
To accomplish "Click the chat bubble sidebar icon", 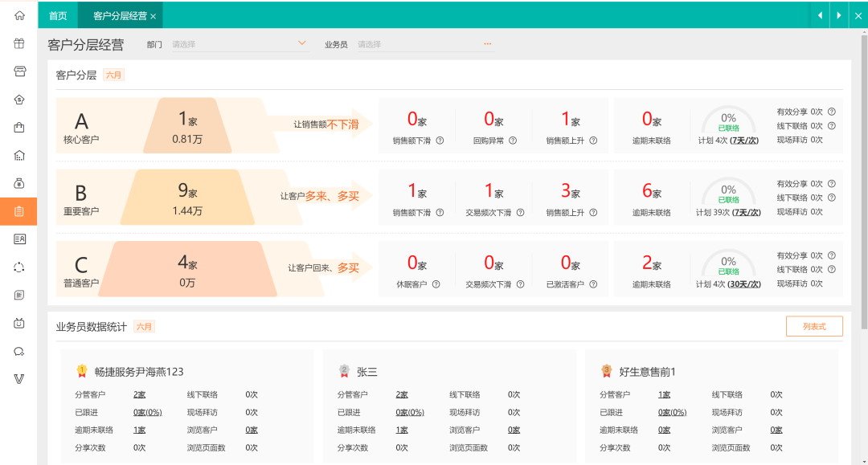I will (x=19, y=351).
